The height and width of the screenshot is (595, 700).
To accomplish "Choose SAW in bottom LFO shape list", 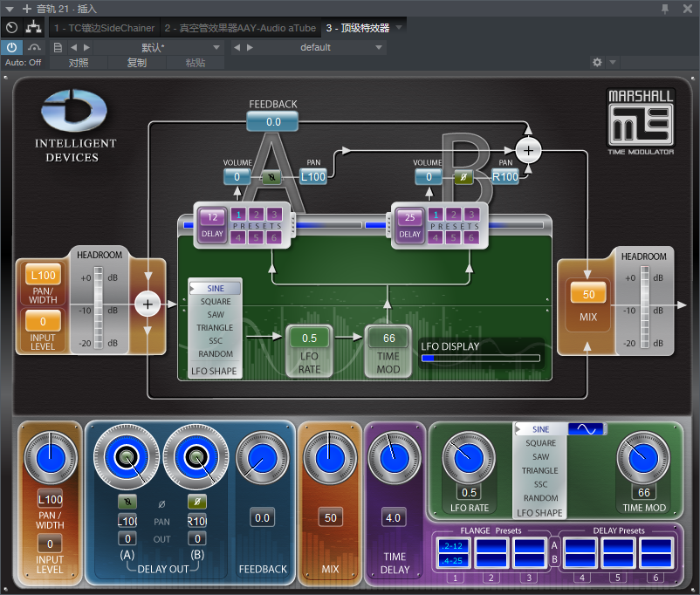I will [540, 456].
